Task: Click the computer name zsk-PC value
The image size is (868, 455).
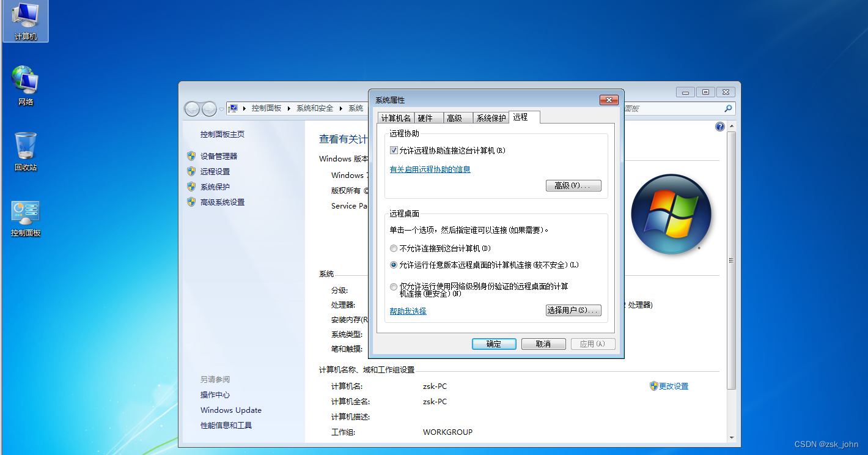Action: click(435, 386)
